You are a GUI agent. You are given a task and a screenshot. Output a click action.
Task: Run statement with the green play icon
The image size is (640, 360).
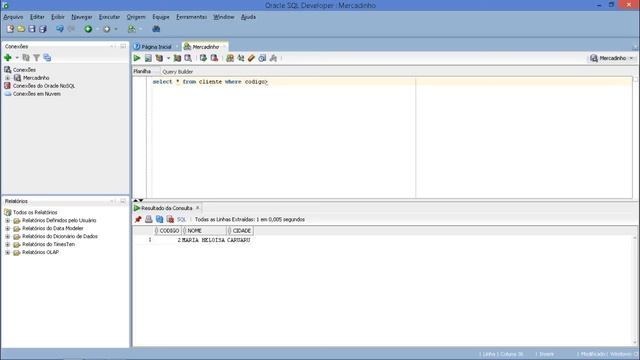point(137,58)
